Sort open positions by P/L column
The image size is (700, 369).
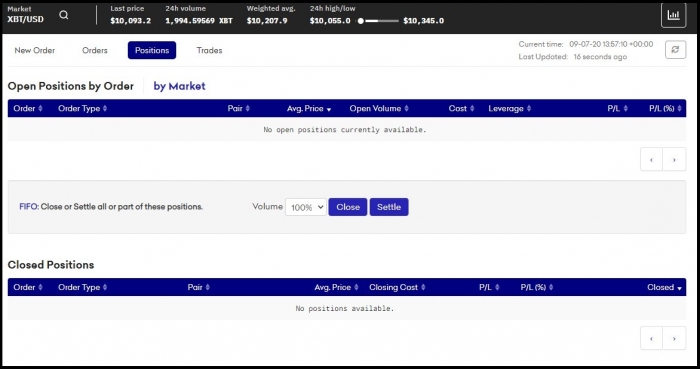pos(617,108)
